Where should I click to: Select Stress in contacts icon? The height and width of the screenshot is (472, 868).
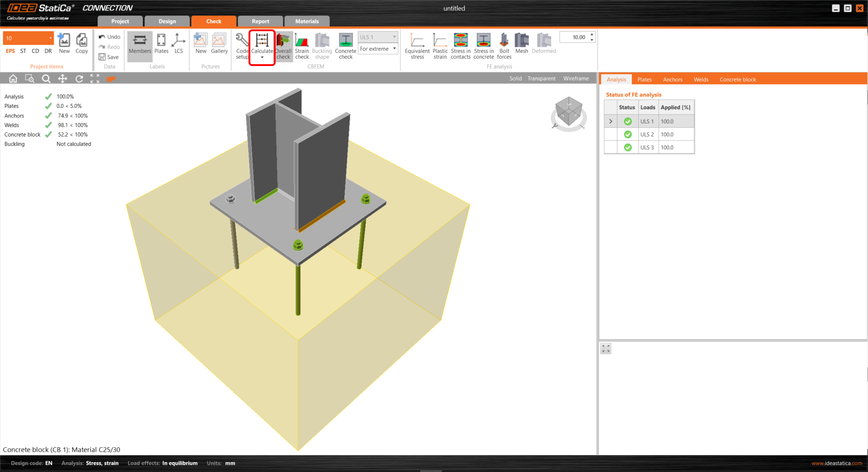click(x=460, y=42)
